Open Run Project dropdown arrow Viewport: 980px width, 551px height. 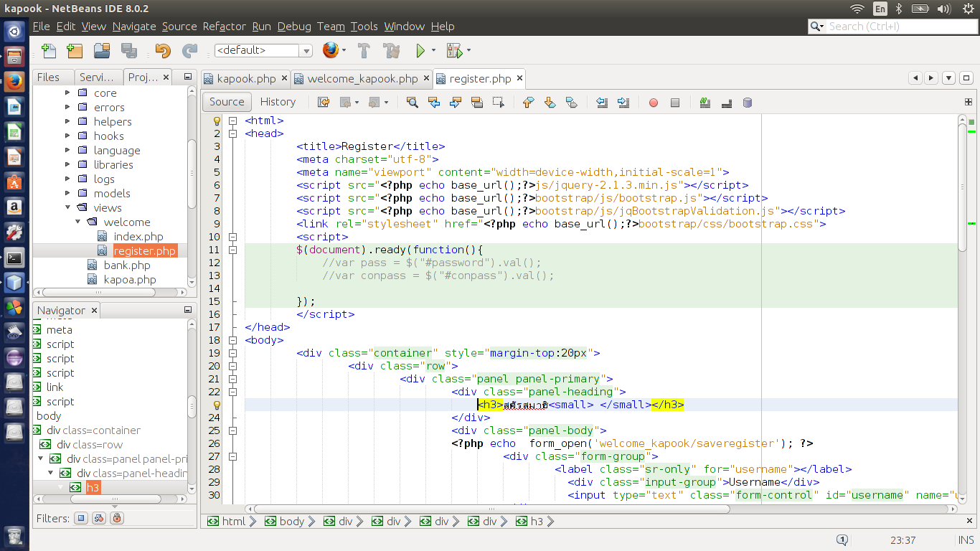click(434, 51)
